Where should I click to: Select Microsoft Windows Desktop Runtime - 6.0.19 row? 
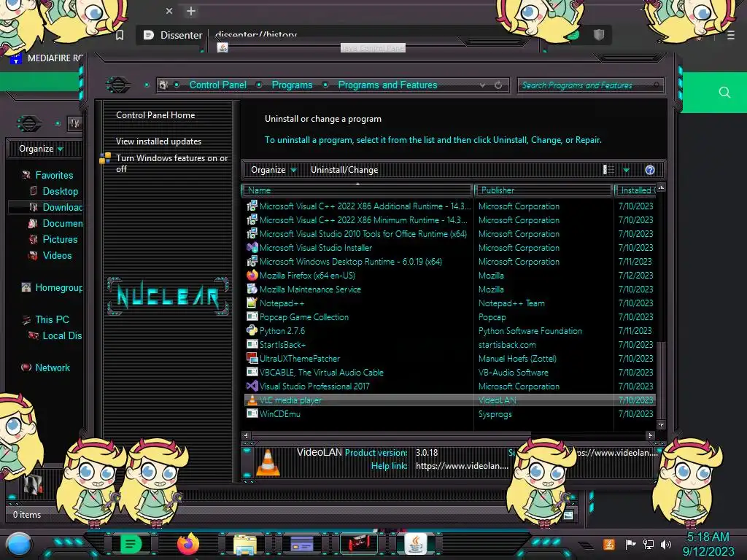[449, 262]
